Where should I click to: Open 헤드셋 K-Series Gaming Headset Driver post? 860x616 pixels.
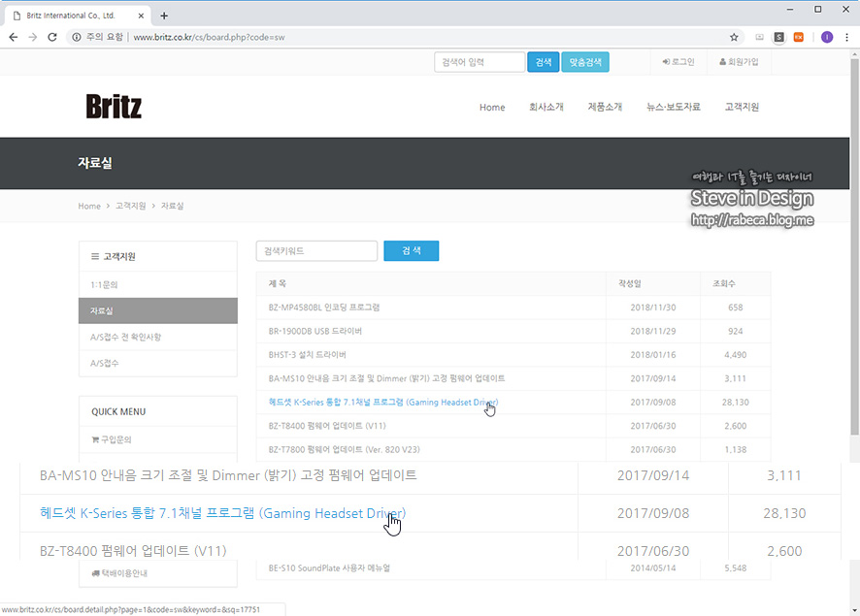coord(382,403)
